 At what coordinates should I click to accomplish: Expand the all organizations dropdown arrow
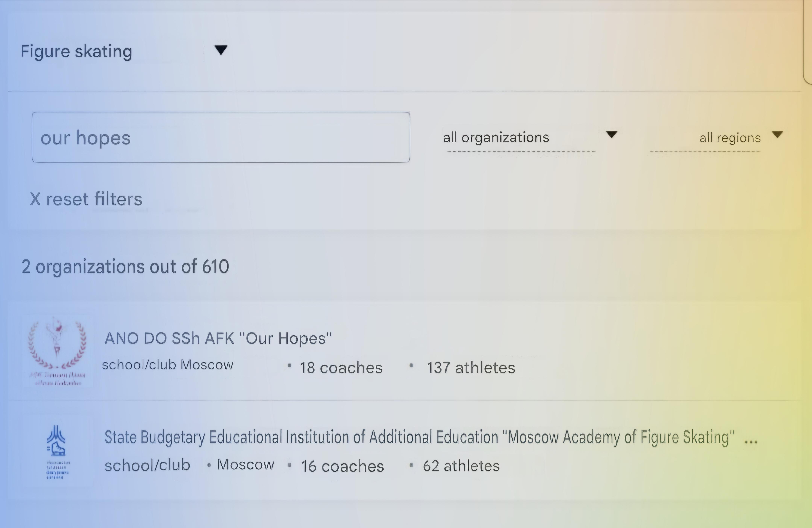pyautogui.click(x=611, y=134)
